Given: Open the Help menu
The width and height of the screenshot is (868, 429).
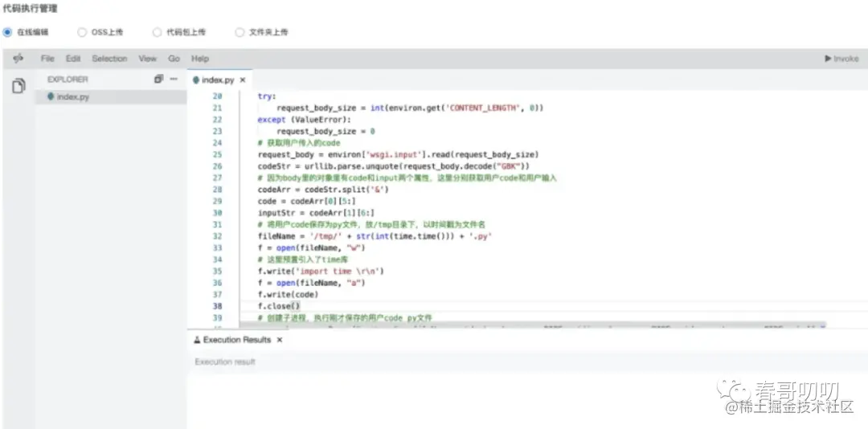Looking at the screenshot, I should click(200, 58).
